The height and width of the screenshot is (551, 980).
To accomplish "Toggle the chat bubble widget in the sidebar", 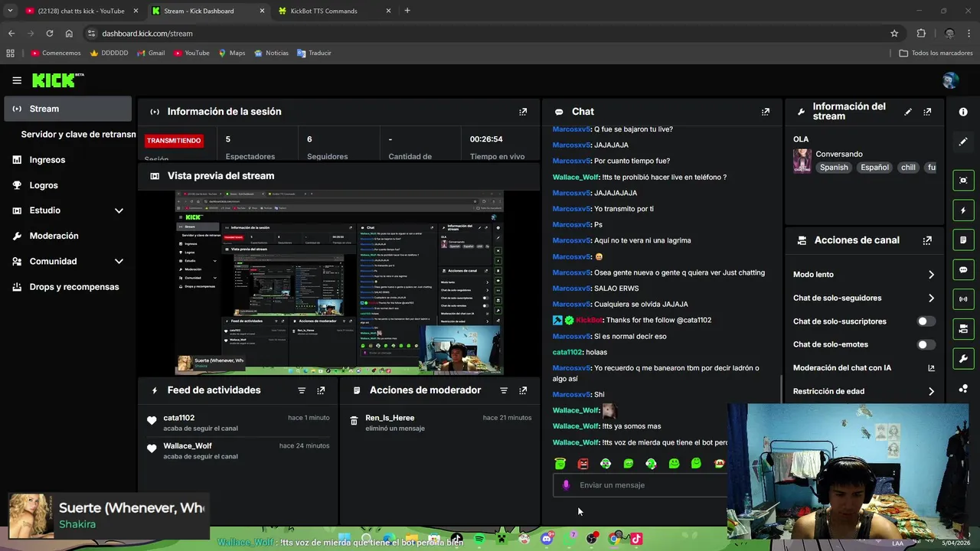I will [963, 269].
